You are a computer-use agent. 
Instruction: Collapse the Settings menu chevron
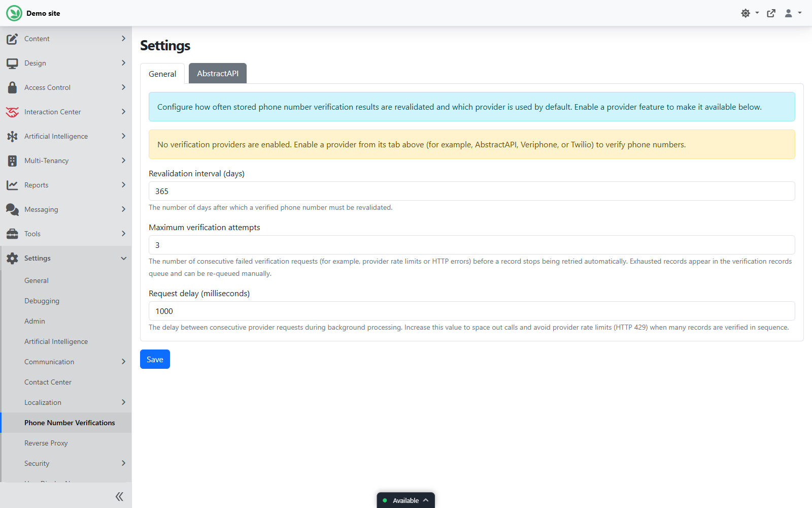(123, 258)
